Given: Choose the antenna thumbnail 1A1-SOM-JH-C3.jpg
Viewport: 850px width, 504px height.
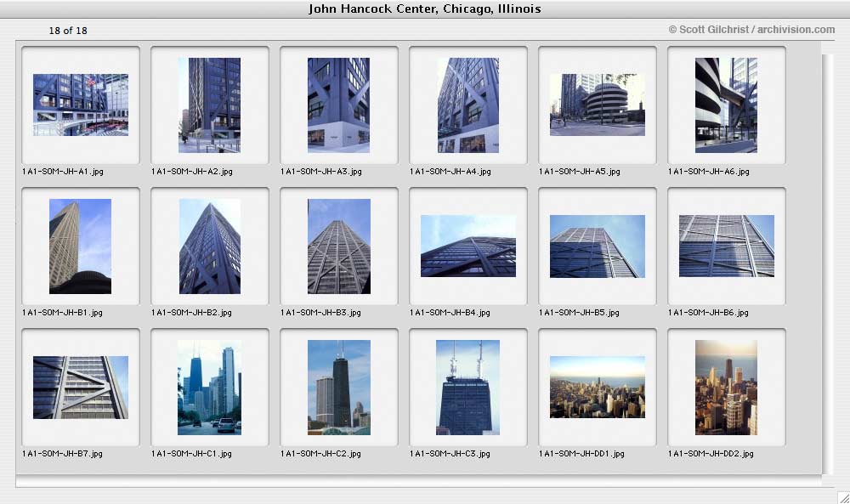Looking at the screenshot, I should pos(467,388).
